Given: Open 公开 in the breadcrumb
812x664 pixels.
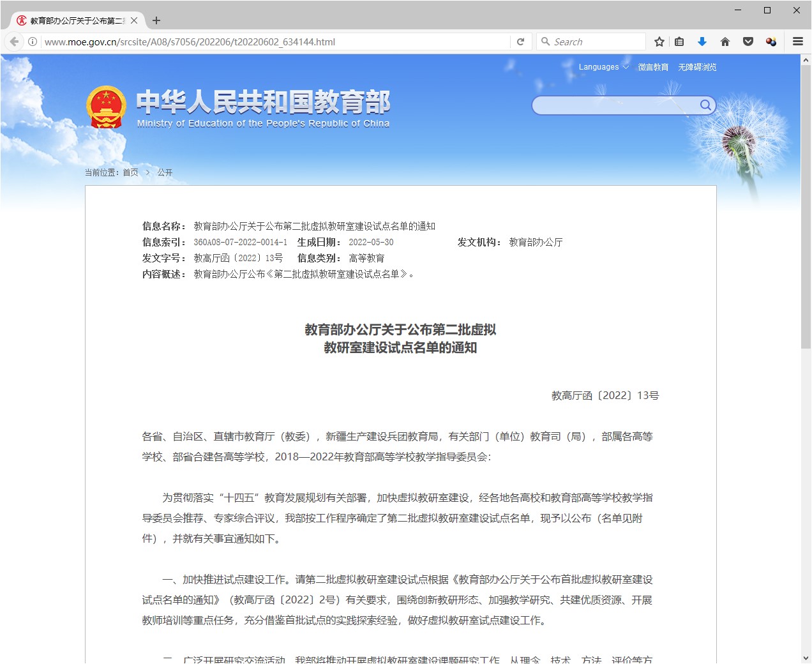Looking at the screenshot, I should (x=165, y=172).
